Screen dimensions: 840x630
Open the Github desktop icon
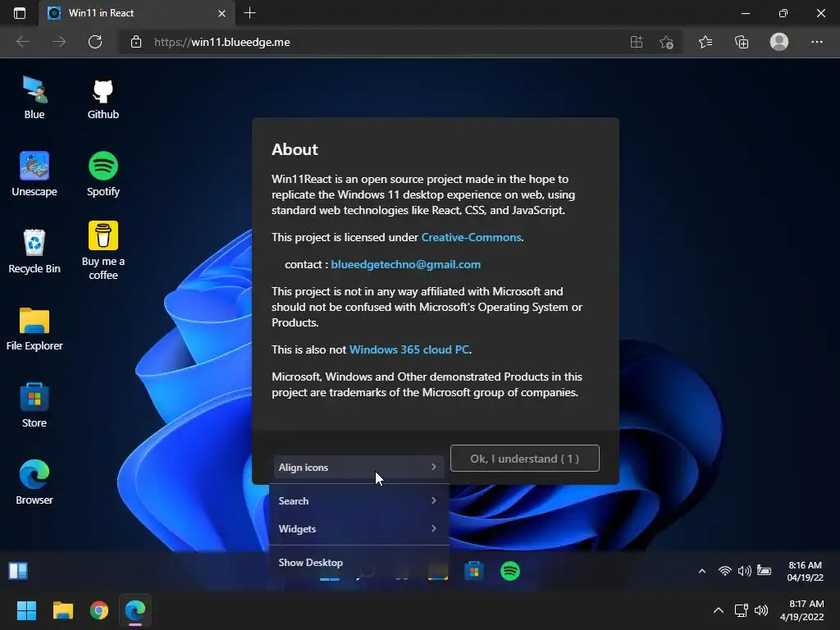[103, 98]
